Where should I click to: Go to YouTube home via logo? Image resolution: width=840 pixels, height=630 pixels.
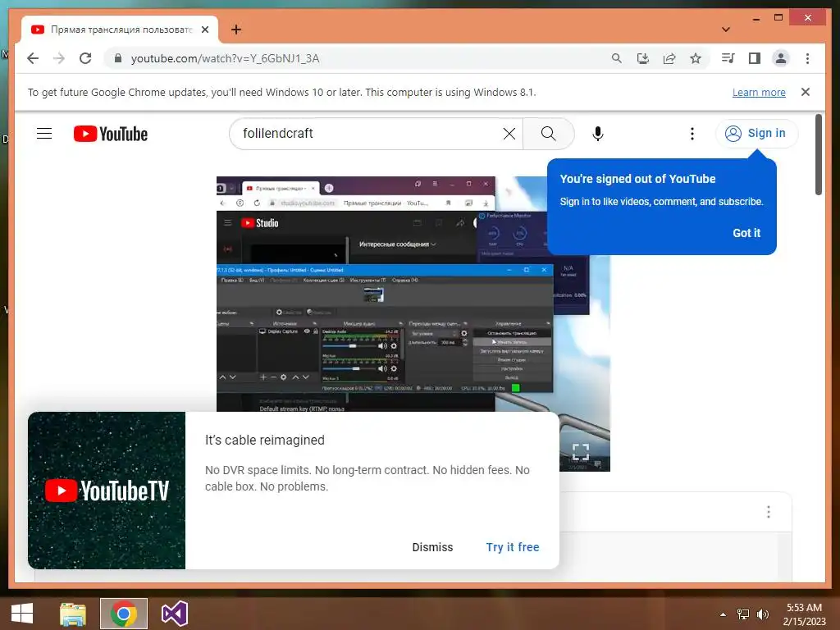(111, 134)
